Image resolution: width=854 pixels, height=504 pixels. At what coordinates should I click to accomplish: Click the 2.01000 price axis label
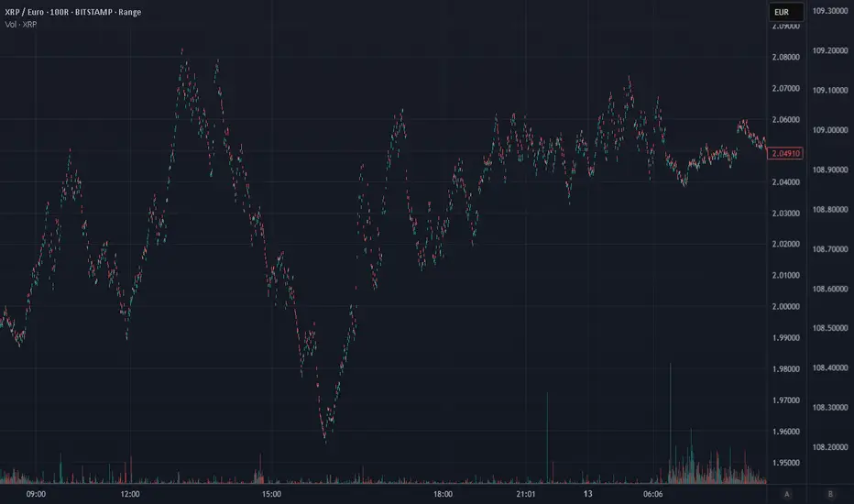tap(785, 275)
